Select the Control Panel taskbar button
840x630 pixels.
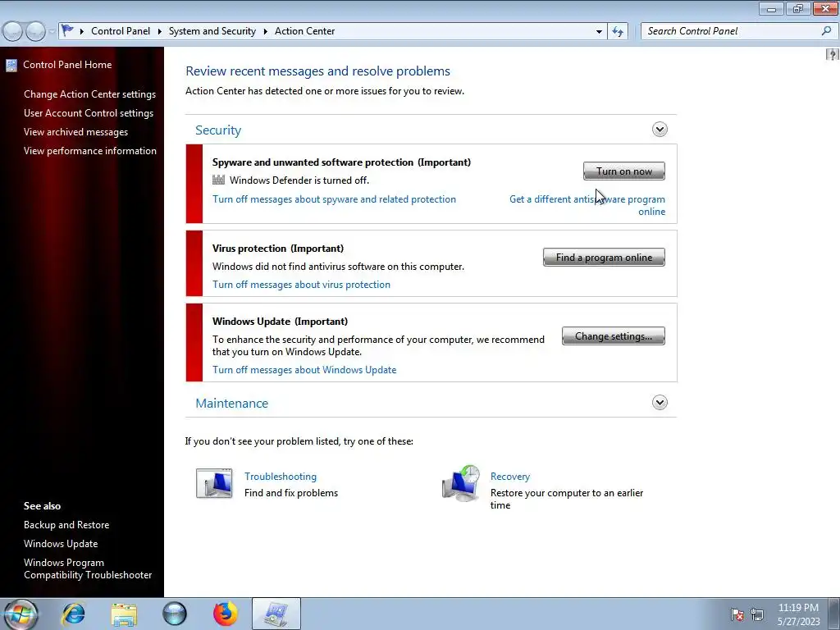coord(276,614)
